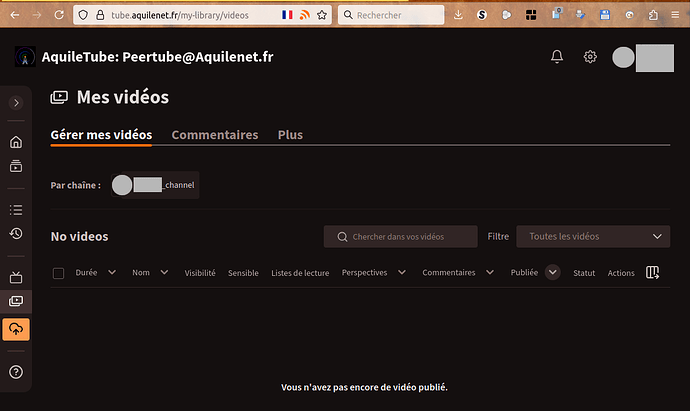Viewport: 690px width, 411px height.
Task: Sort by the Durée column
Action: click(96, 272)
